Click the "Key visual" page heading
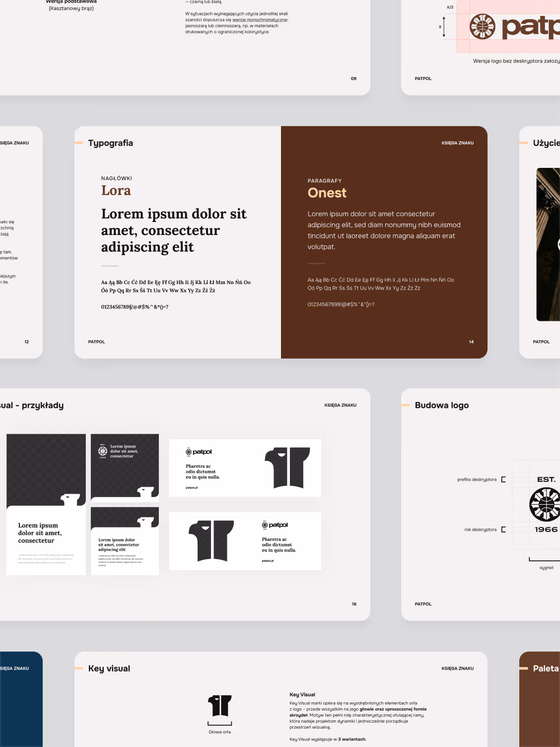Screen dimensions: 560x747 (109, 669)
